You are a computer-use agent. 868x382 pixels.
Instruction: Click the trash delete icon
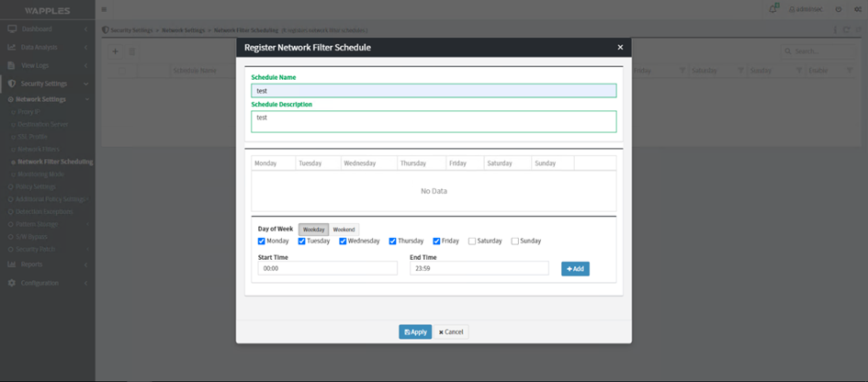131,51
